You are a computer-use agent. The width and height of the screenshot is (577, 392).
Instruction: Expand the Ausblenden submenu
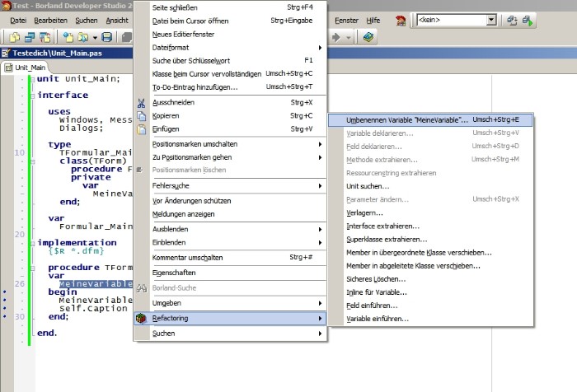click(231, 230)
